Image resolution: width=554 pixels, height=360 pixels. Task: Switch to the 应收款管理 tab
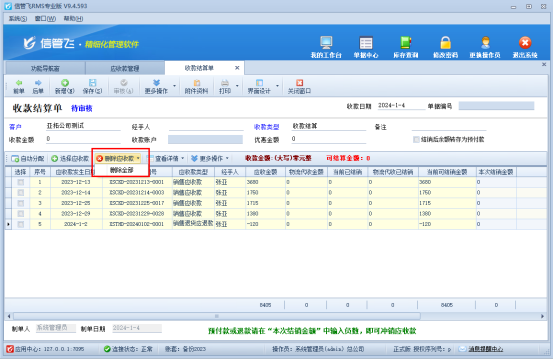tap(125, 68)
